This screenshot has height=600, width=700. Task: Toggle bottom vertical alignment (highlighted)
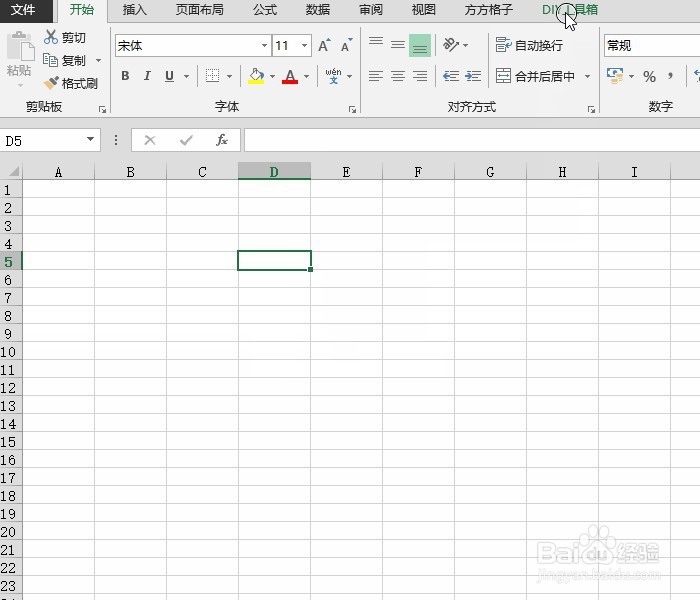pos(420,46)
